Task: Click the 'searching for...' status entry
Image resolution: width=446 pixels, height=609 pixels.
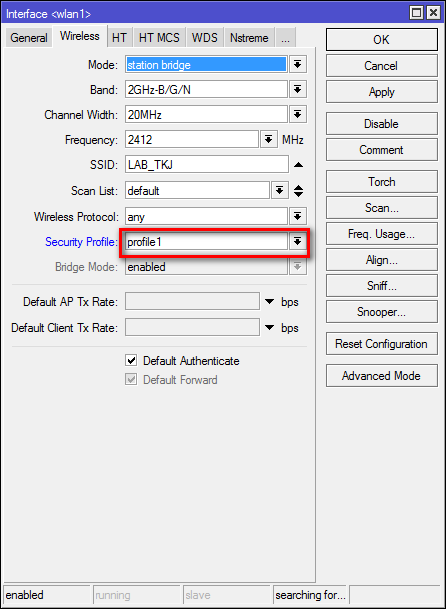Action: pos(309,595)
